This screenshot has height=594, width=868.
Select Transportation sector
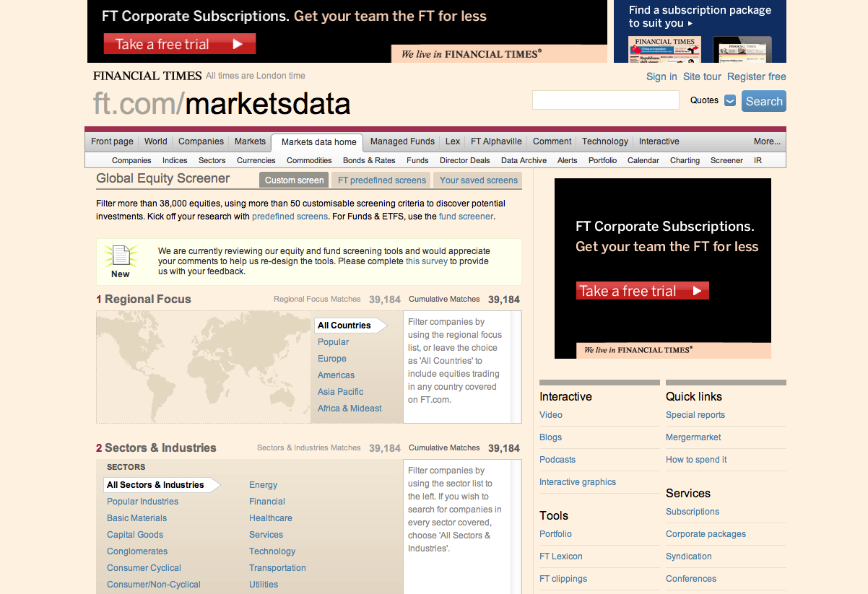[x=277, y=568]
